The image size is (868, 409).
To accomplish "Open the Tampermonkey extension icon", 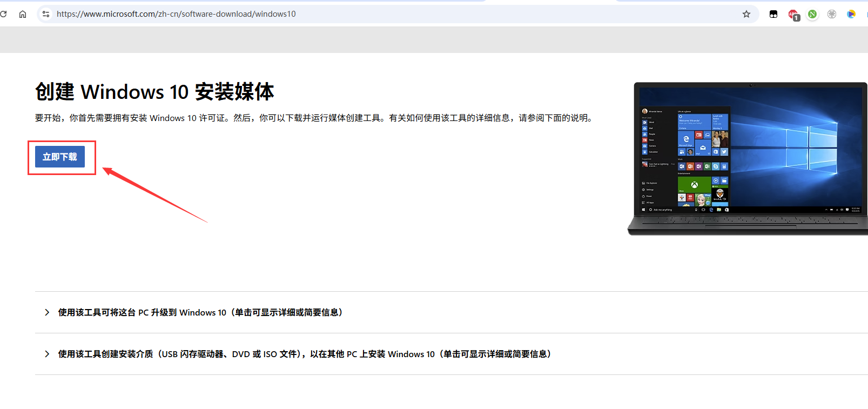I will click(773, 14).
